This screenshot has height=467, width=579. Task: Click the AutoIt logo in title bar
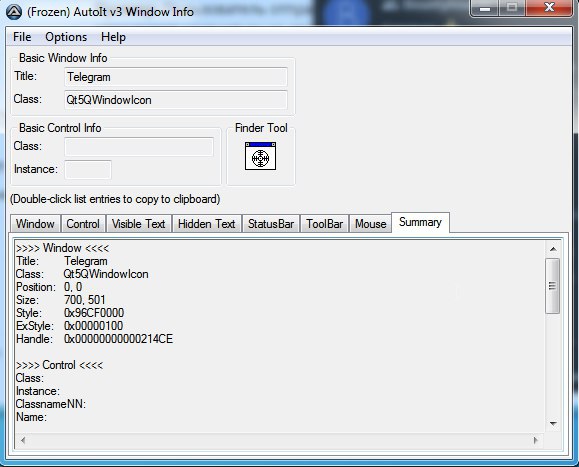coord(14,12)
